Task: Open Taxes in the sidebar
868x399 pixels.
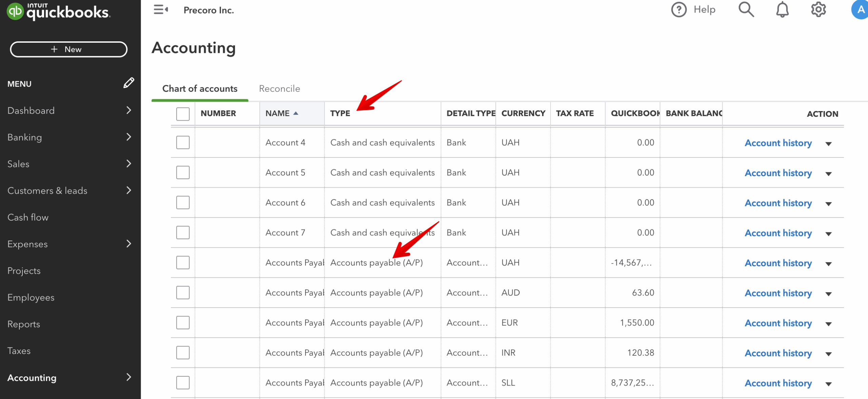Action: coord(19,351)
